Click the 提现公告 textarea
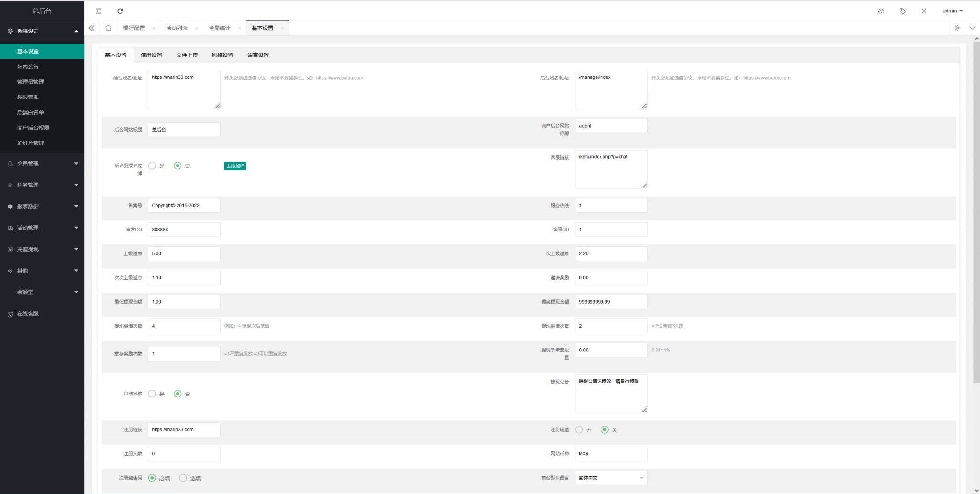Viewport: 980px width, 494px height. click(x=611, y=394)
